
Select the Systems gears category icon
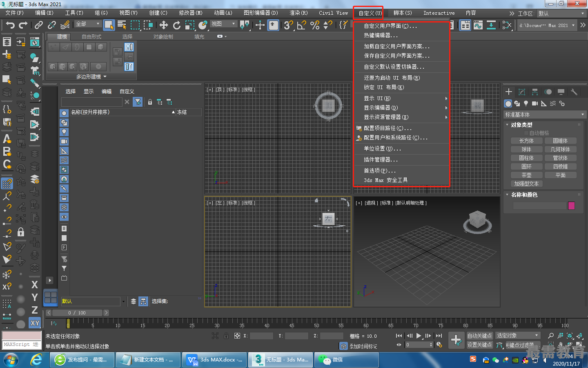(x=562, y=103)
